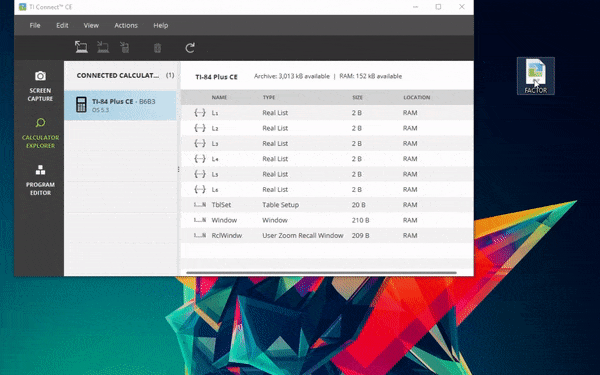Image resolution: width=600 pixels, height=375 pixels.
Task: Select the TblSet entry name
Action: [221, 205]
